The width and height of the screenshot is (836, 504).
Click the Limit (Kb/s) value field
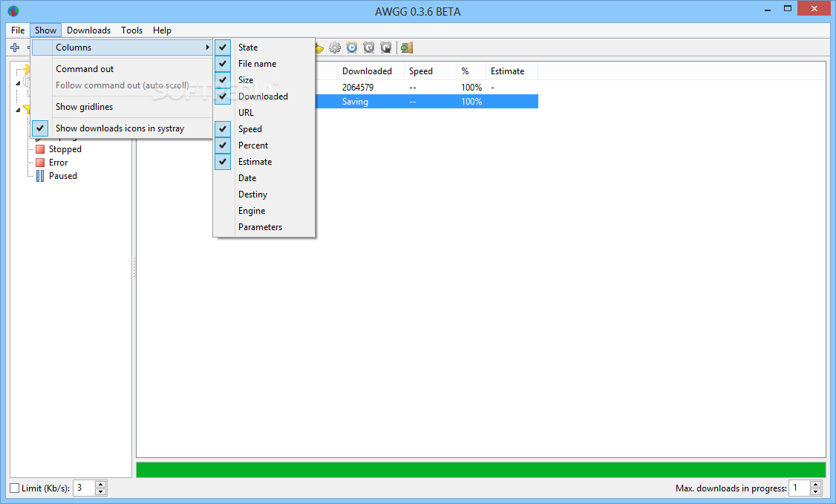coord(84,488)
